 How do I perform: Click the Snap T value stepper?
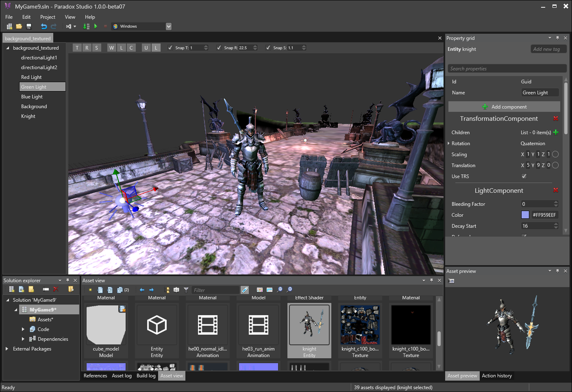tap(206, 48)
